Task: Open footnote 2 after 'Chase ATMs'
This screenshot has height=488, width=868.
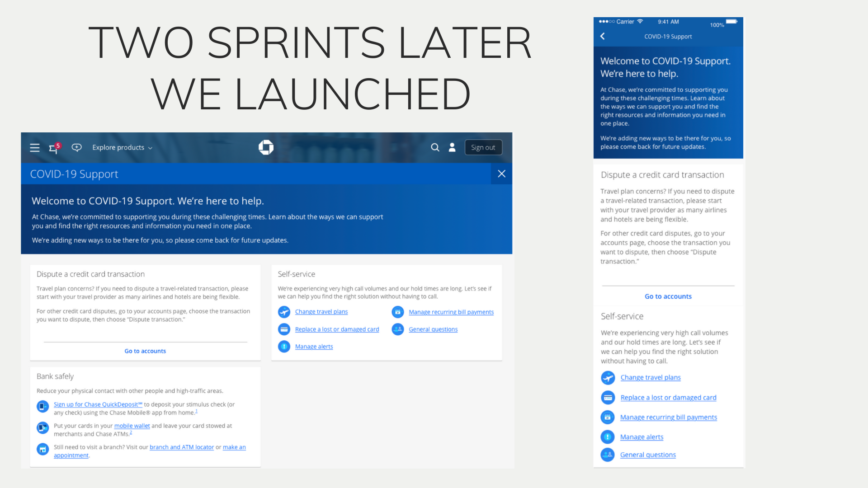Action: [131, 432]
